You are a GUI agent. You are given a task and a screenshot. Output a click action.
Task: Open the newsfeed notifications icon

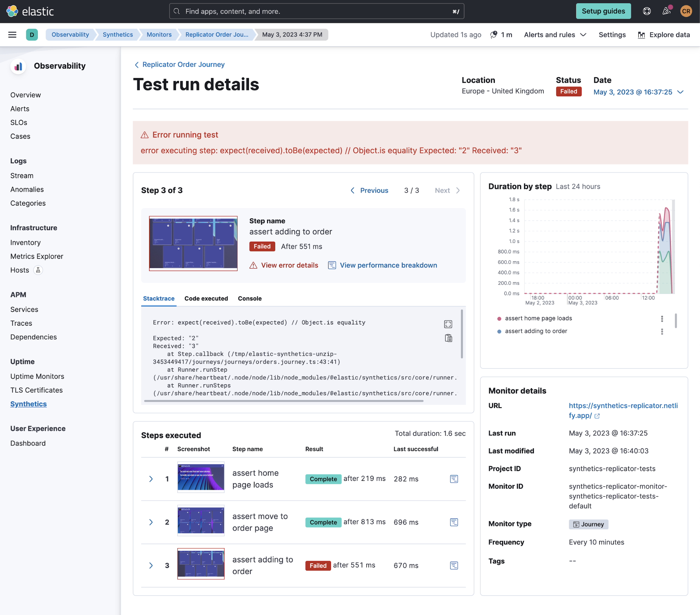pos(666,11)
